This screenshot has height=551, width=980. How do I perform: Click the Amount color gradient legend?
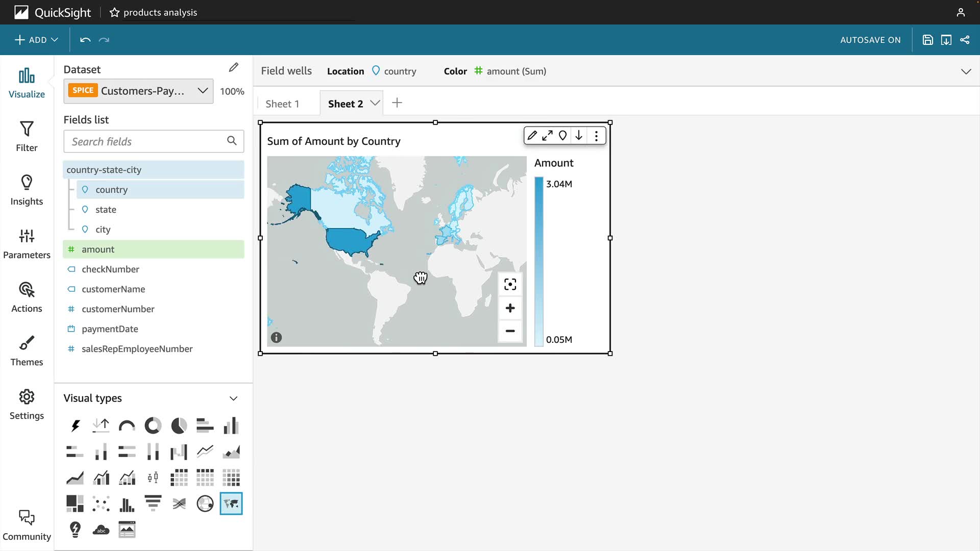pyautogui.click(x=539, y=261)
